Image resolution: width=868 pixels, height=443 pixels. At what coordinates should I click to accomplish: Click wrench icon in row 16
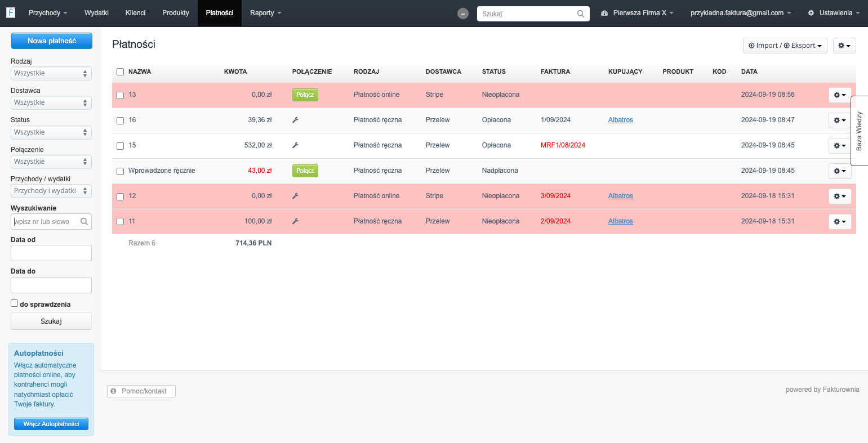tap(295, 120)
